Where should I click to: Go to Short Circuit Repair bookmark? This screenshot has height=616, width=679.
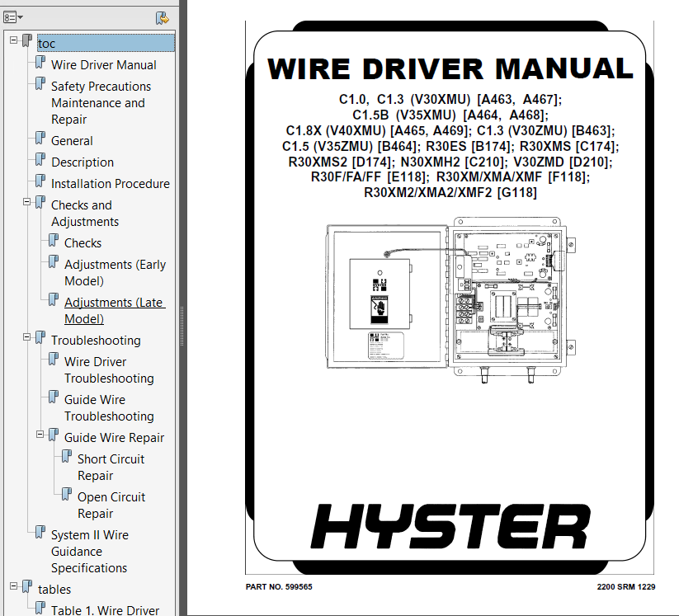click(x=111, y=468)
